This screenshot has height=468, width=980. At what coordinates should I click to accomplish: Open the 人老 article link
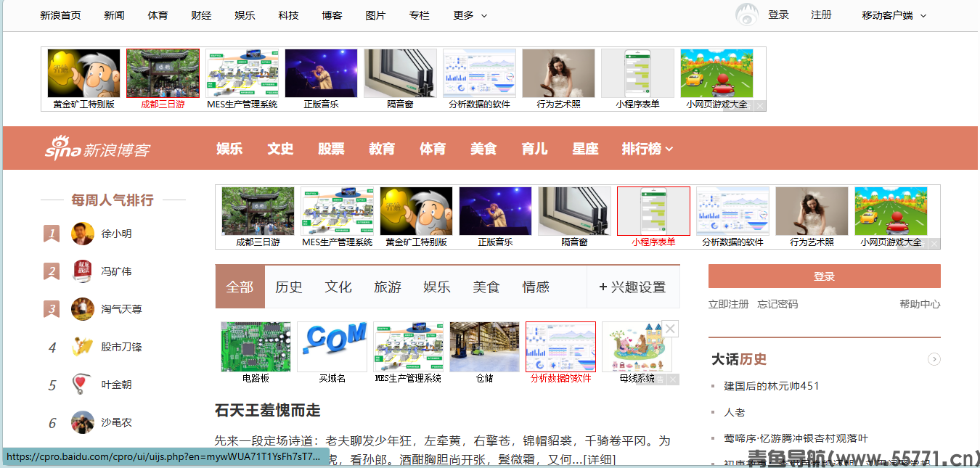tap(735, 412)
